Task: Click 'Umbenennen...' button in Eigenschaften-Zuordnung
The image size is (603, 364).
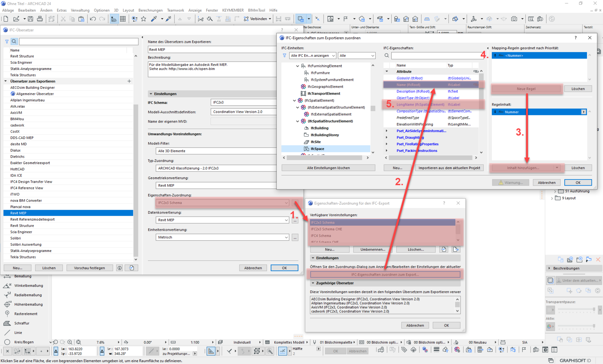Action: click(x=372, y=249)
